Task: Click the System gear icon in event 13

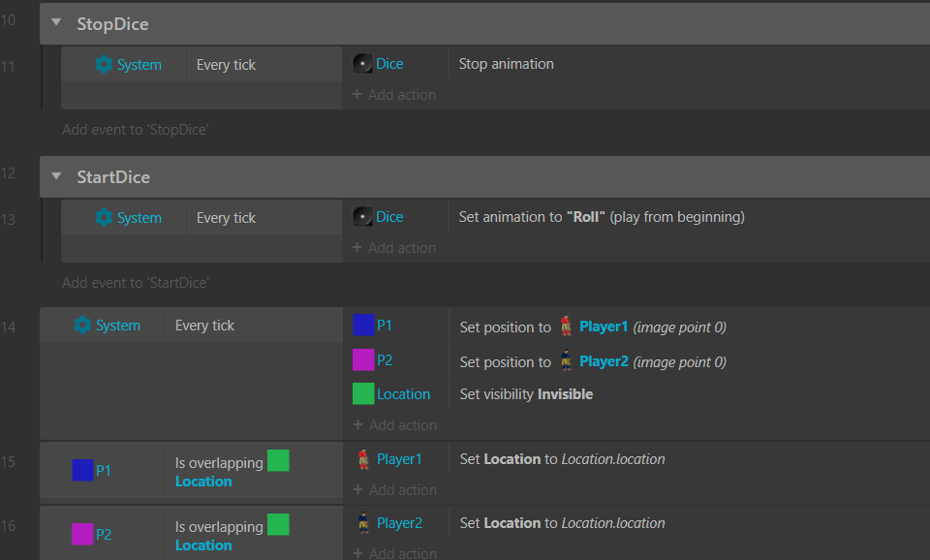Action: tap(104, 218)
